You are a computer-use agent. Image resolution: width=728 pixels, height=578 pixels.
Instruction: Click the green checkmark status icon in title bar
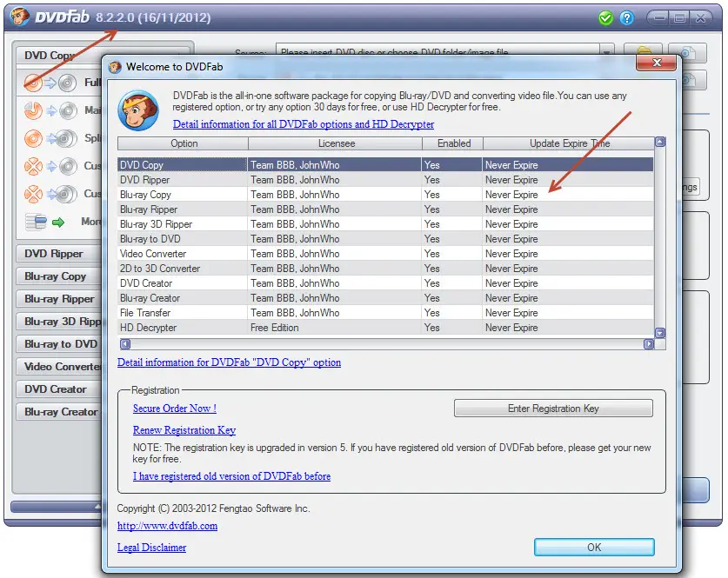click(x=605, y=18)
